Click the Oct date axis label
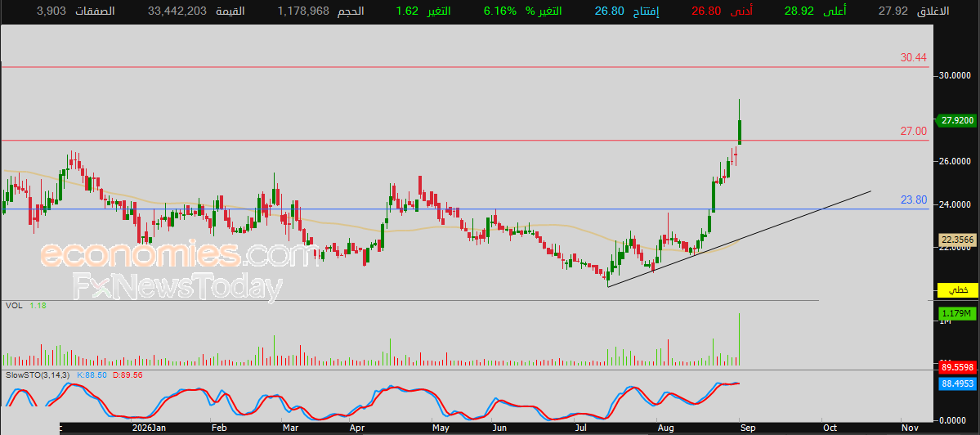This screenshot has width=980, height=435. tap(830, 428)
